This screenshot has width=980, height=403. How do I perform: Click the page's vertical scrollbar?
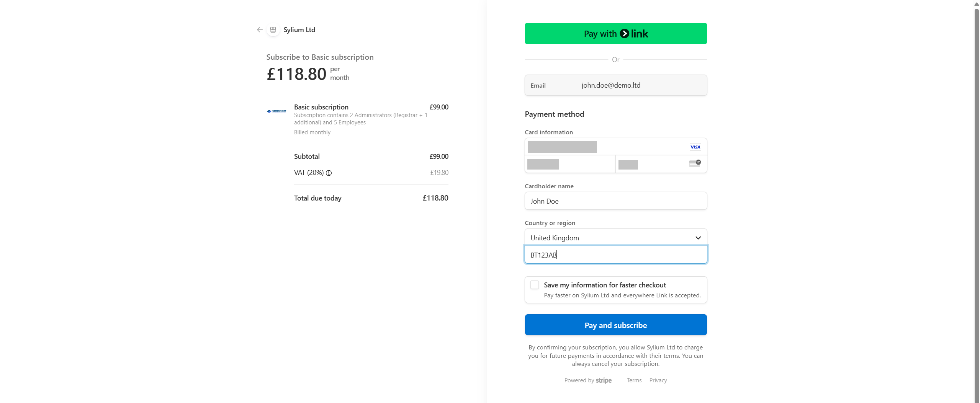(976, 191)
